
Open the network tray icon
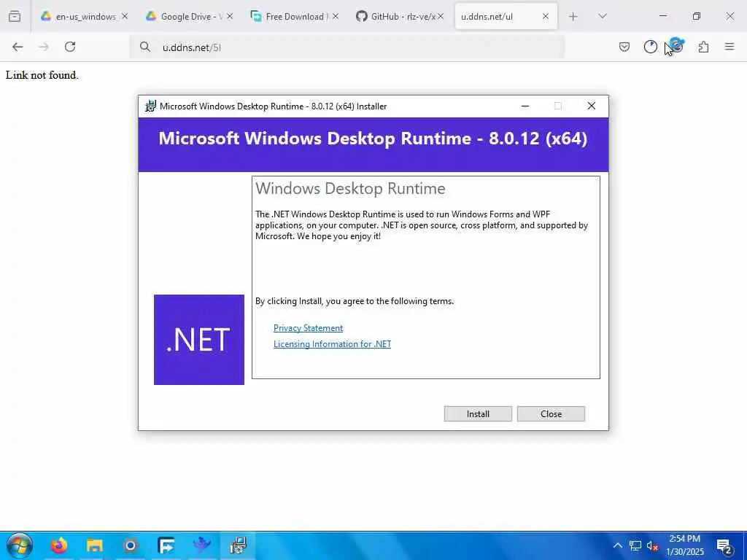pyautogui.click(x=635, y=545)
